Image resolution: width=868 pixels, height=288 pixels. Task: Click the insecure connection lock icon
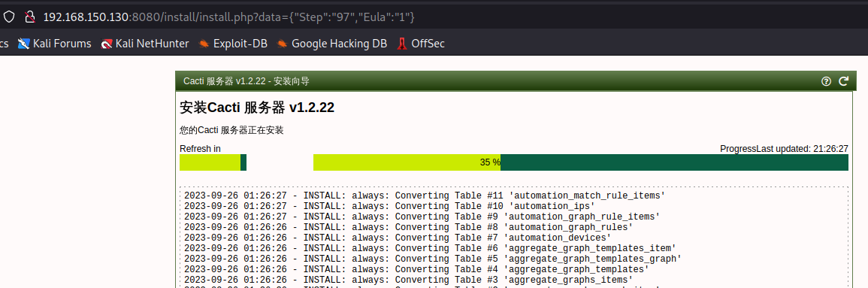(x=29, y=17)
